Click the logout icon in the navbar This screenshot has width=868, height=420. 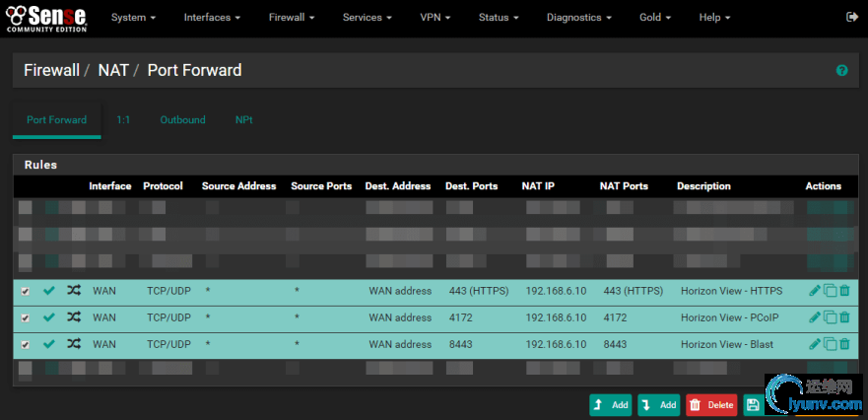(x=852, y=17)
